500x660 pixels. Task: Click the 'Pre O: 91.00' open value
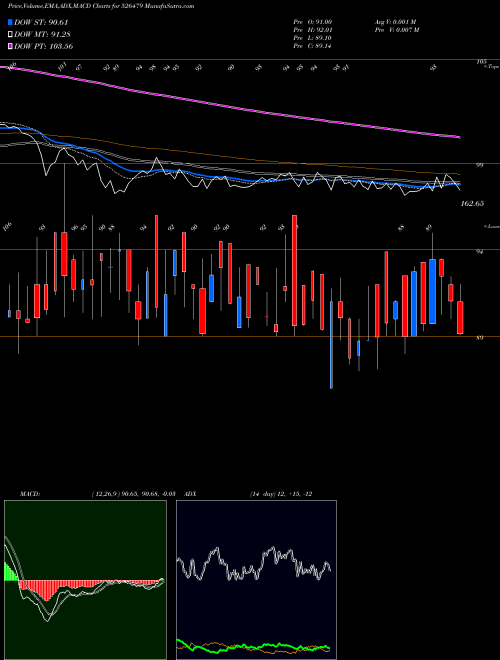[x=313, y=21]
